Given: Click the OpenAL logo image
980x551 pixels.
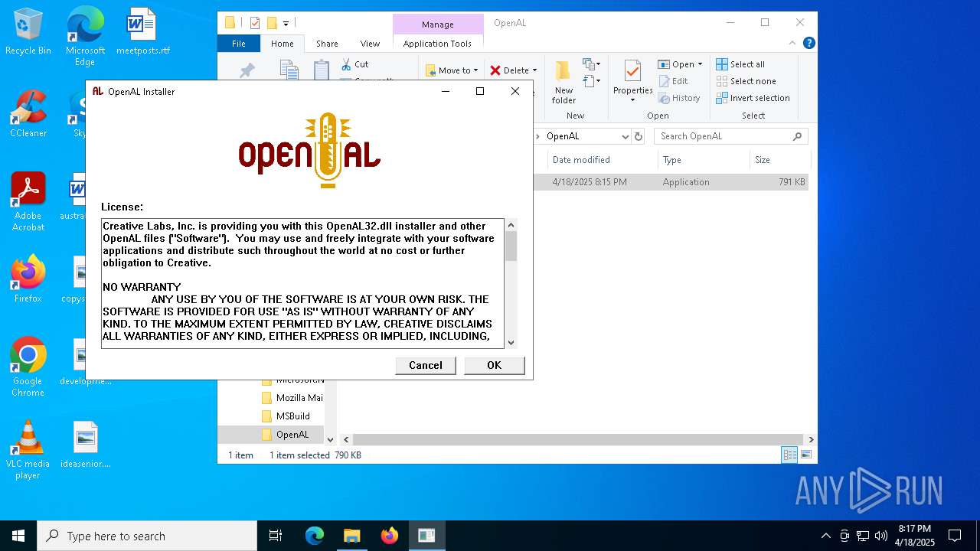Looking at the screenshot, I should pos(309,151).
